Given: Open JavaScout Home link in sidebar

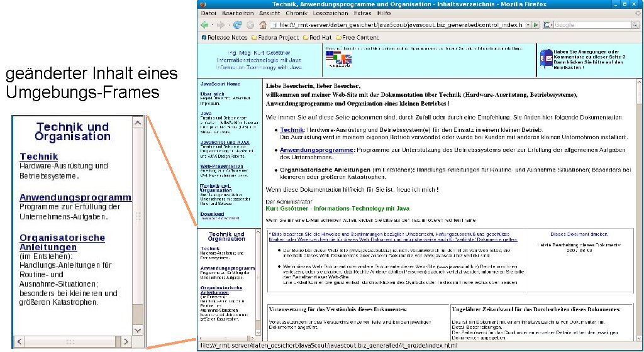Looking at the screenshot, I should 220,84.
